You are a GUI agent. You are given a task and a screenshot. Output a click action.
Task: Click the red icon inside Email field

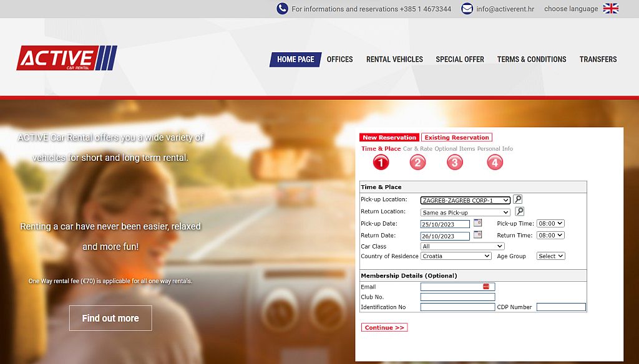pyautogui.click(x=485, y=287)
